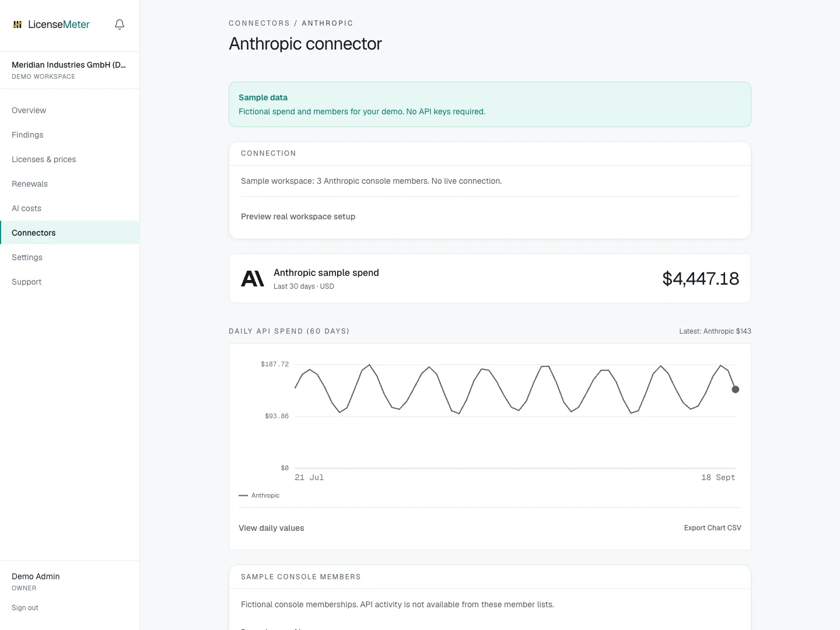
Task: Toggle Anthropic series in chart legend
Action: (259, 495)
